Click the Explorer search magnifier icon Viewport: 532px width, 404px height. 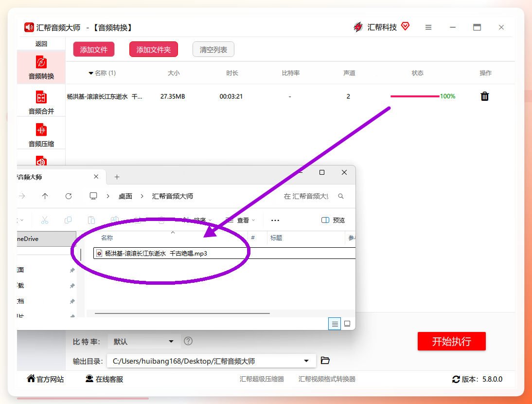341,196
